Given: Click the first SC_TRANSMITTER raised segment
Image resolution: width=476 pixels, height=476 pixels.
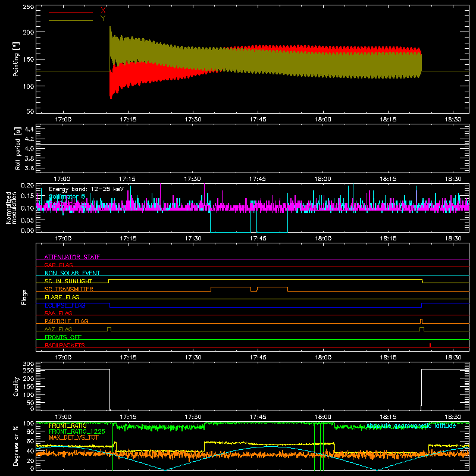Looking at the screenshot, I should tap(231, 287).
